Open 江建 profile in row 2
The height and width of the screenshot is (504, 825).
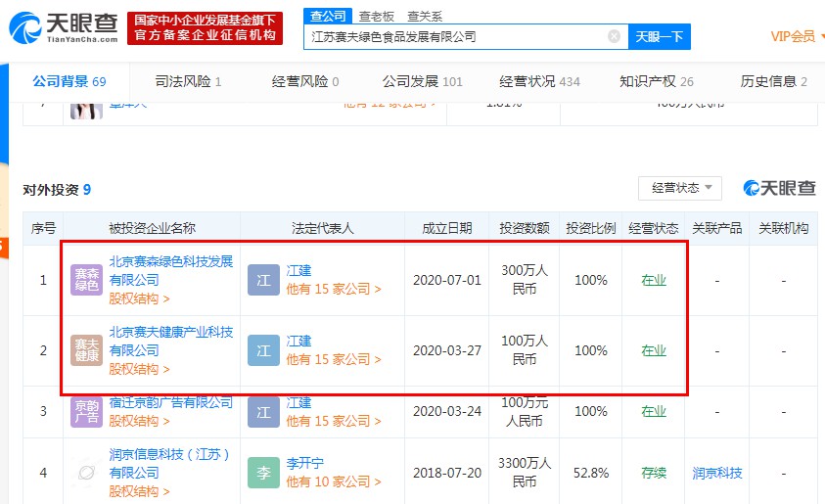[x=298, y=341]
